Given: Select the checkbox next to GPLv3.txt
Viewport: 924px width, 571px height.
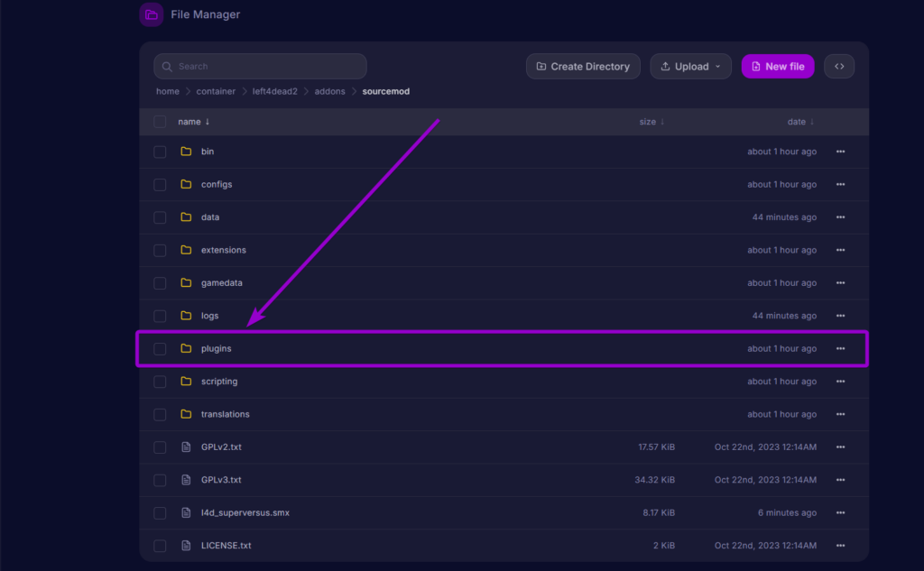Looking at the screenshot, I should tap(160, 480).
